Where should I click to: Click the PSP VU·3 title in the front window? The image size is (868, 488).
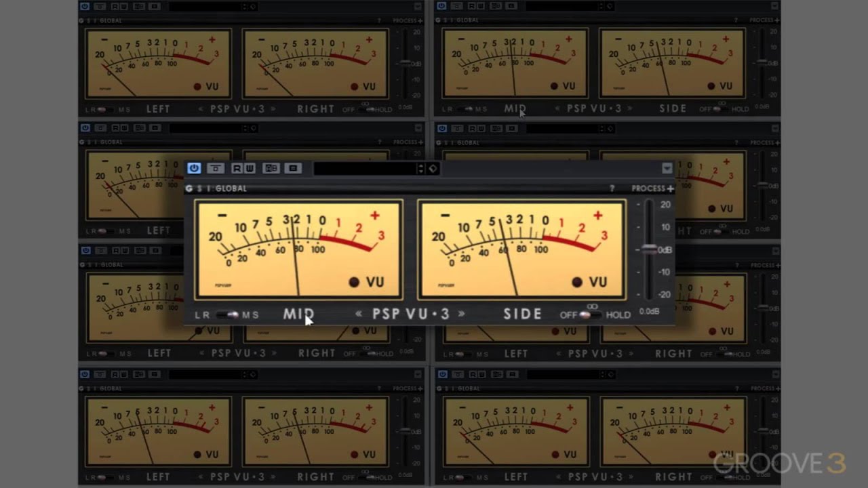coord(411,314)
